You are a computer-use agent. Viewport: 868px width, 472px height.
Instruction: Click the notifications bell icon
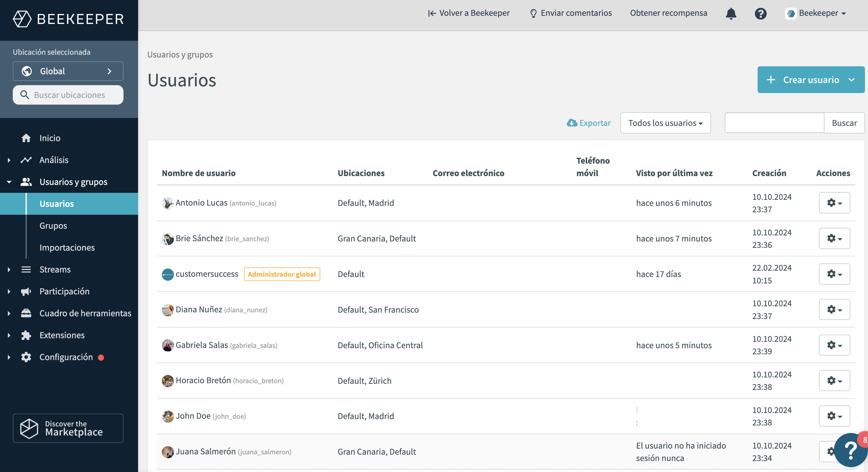click(731, 13)
